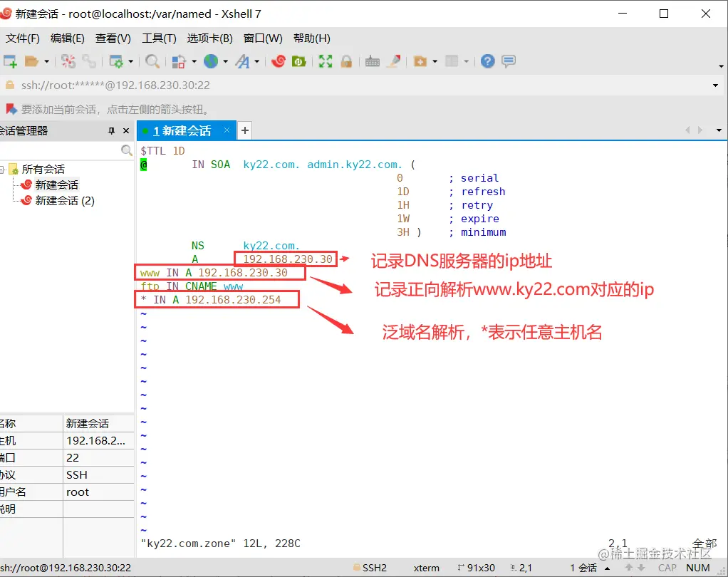Click the globe Encoding icon

[x=211, y=61]
